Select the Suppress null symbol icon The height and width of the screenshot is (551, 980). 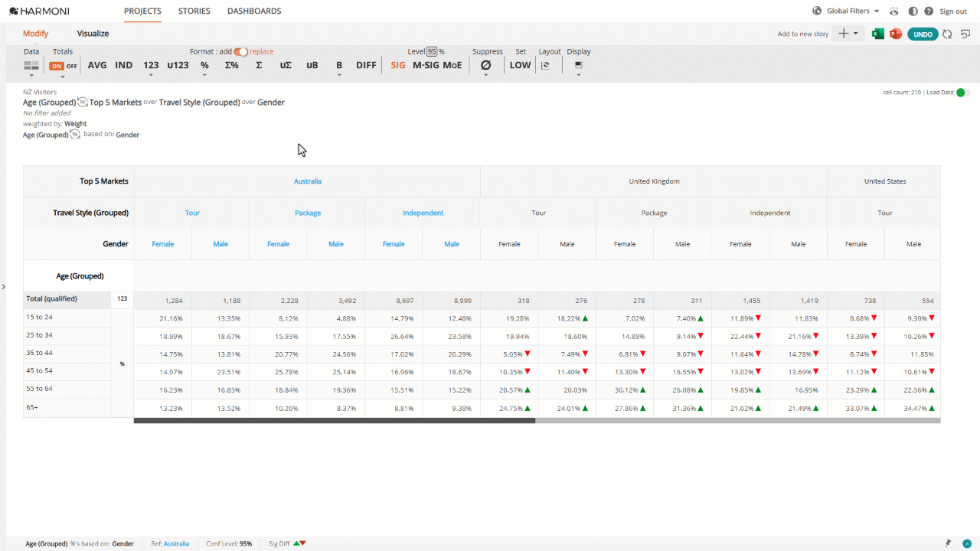point(485,66)
